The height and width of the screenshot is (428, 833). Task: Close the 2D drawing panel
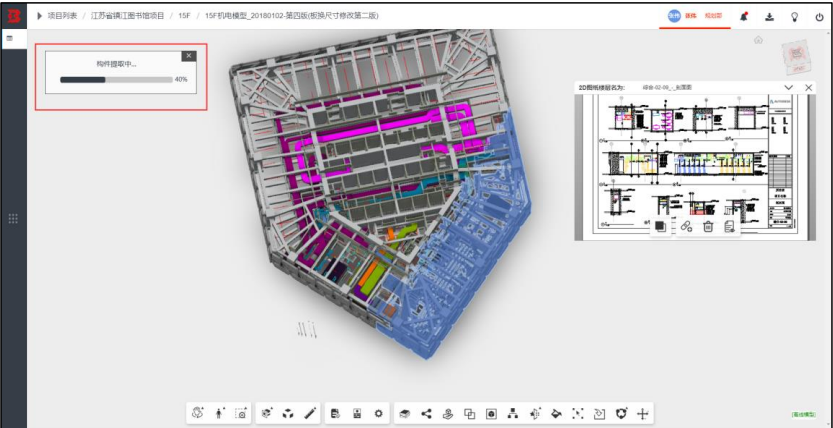click(809, 87)
